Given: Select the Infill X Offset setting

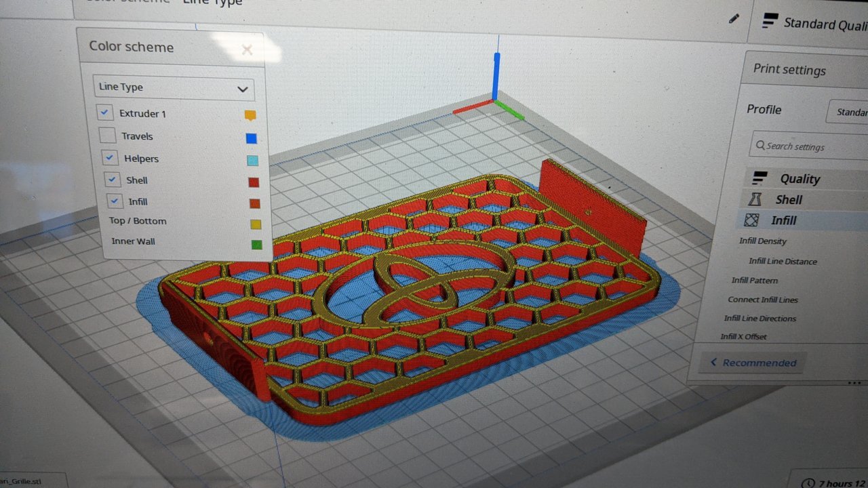Looking at the screenshot, I should (743, 337).
